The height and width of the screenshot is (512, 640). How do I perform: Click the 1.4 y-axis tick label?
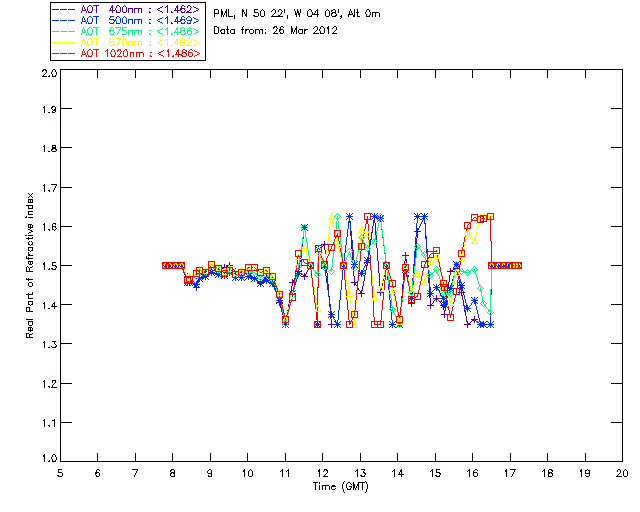pyautogui.click(x=49, y=305)
